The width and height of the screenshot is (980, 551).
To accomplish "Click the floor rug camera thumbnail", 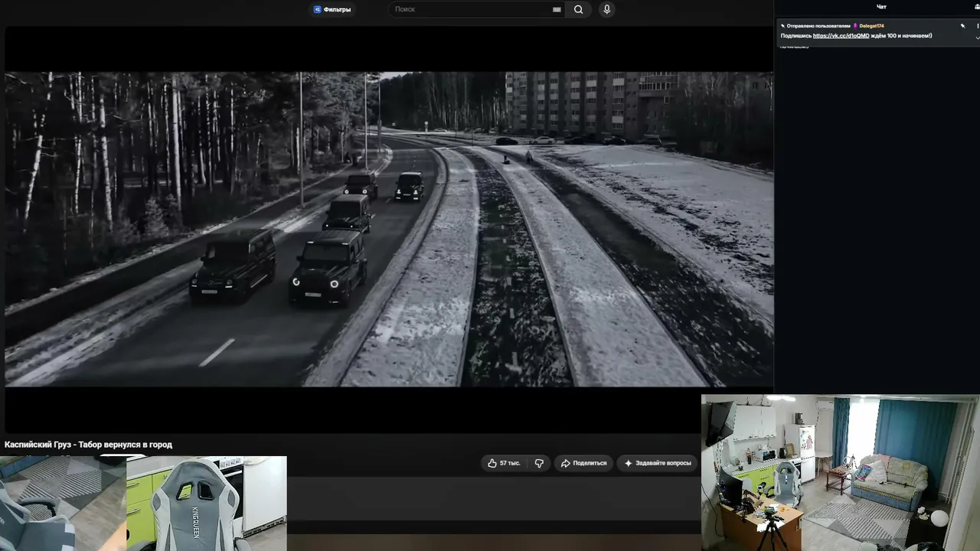I will point(63,504).
